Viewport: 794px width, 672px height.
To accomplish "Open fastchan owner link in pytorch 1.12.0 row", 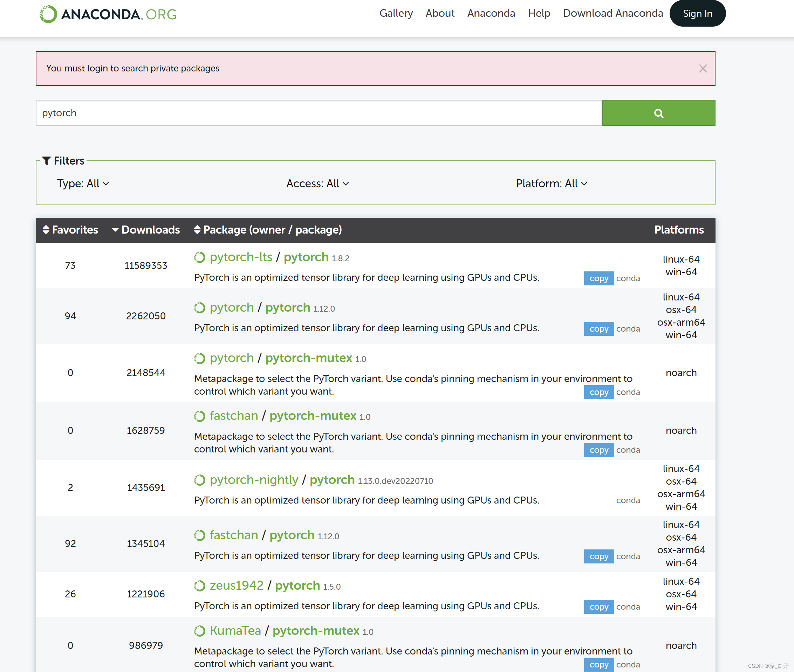I will (x=234, y=535).
